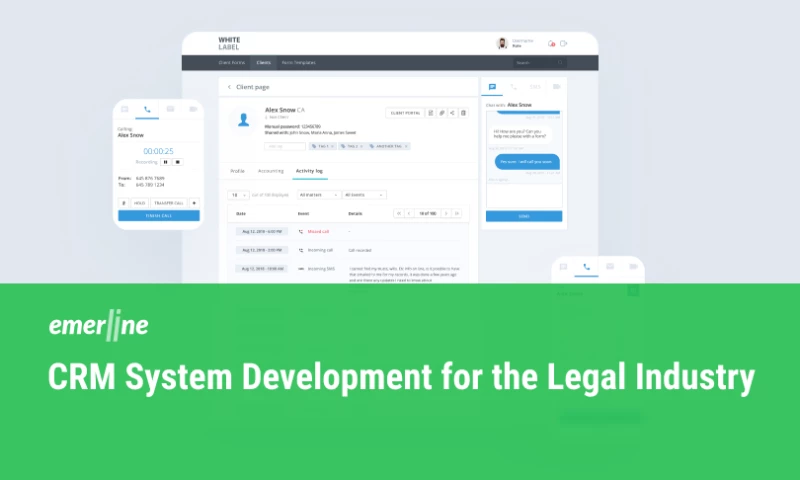Open the phone tab in right chat panel
Image resolution: width=800 pixels, height=480 pixels.
tap(513, 87)
